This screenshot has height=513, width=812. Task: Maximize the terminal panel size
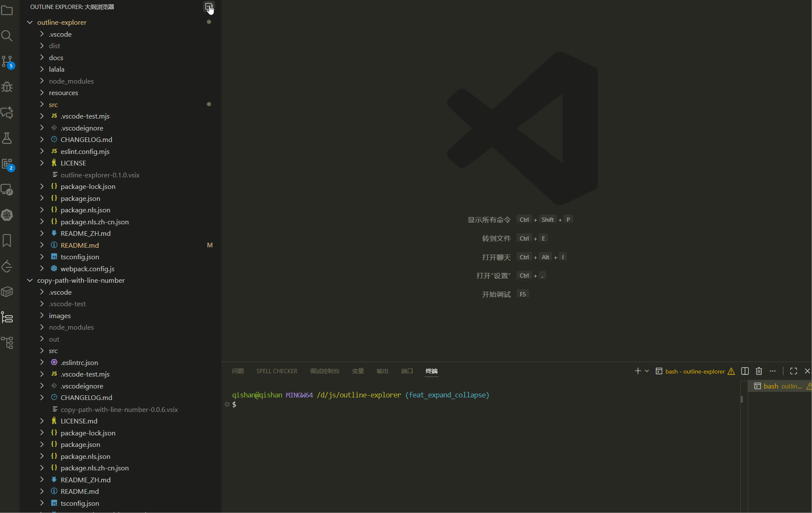pos(794,371)
